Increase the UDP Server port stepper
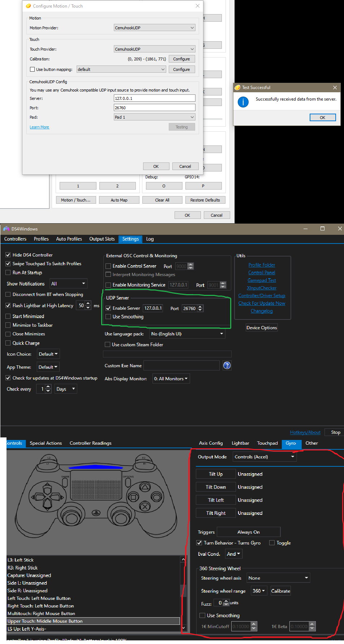344x644 pixels. (x=200, y=306)
